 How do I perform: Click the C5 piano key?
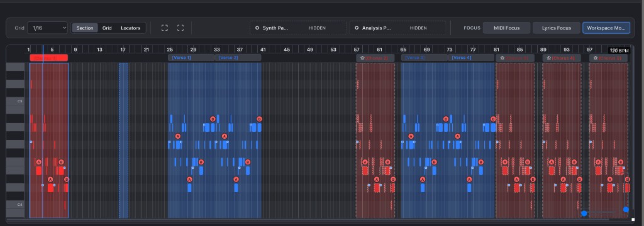(15, 101)
